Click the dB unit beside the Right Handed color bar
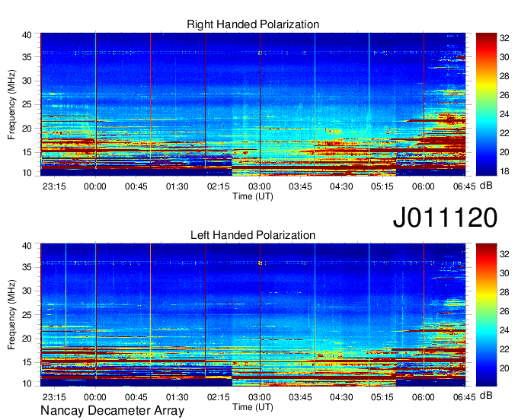The height and width of the screenshot is (420, 518). pyautogui.click(x=486, y=186)
